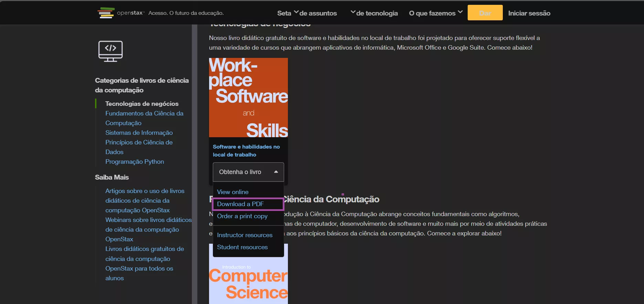
Task: Click 'Categorias de livros de ciência da computação' heading
Action: (142, 85)
